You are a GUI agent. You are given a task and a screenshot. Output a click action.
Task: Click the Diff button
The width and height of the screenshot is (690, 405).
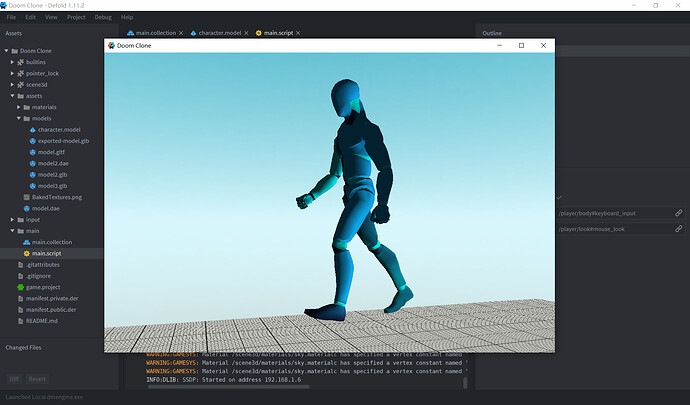tap(14, 379)
